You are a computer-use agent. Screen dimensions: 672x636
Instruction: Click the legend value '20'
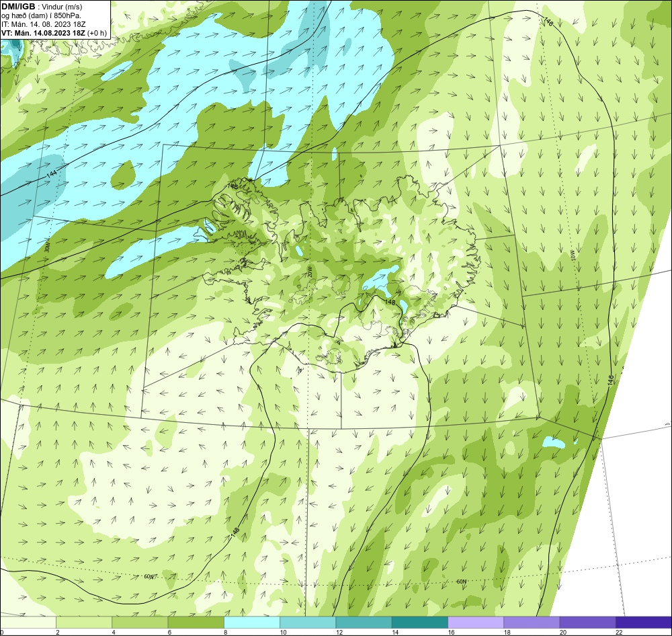point(562,632)
